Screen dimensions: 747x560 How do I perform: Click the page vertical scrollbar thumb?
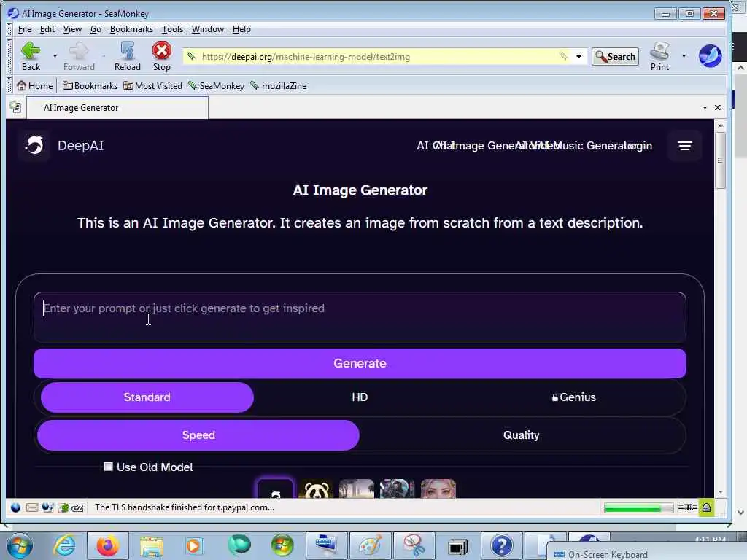click(720, 160)
